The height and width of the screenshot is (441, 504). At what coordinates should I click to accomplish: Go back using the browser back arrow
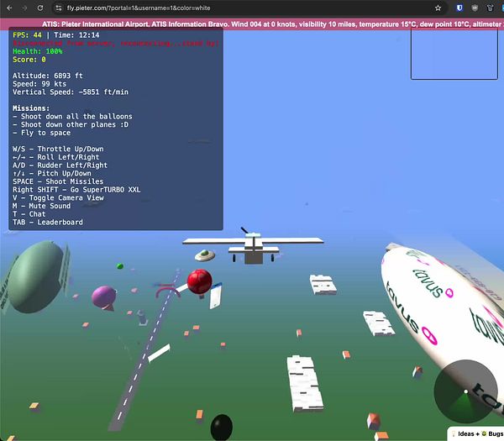[9, 8]
